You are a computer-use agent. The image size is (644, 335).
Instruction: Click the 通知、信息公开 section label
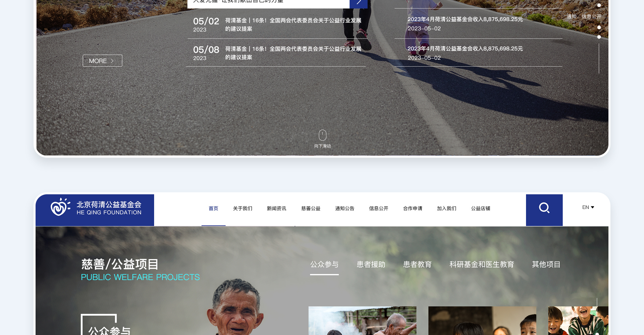coord(584,16)
